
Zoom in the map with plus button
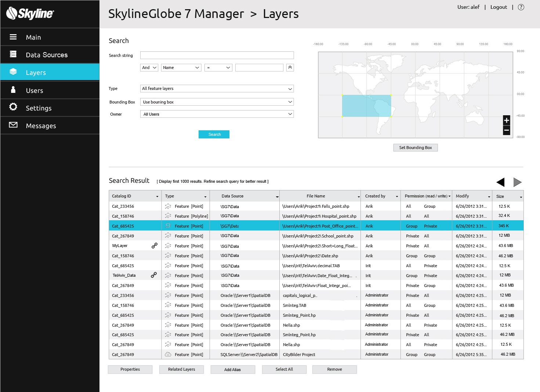point(507,120)
